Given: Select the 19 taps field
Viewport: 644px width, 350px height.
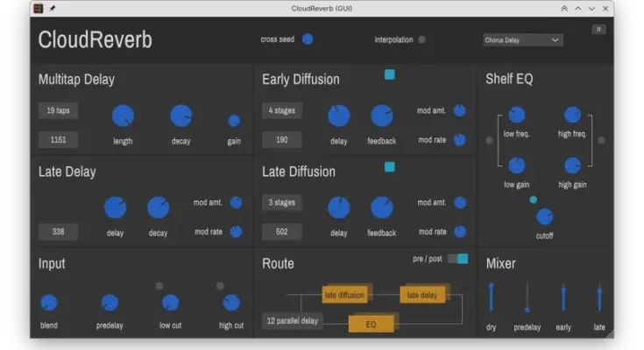Looking at the screenshot, I should click(58, 110).
